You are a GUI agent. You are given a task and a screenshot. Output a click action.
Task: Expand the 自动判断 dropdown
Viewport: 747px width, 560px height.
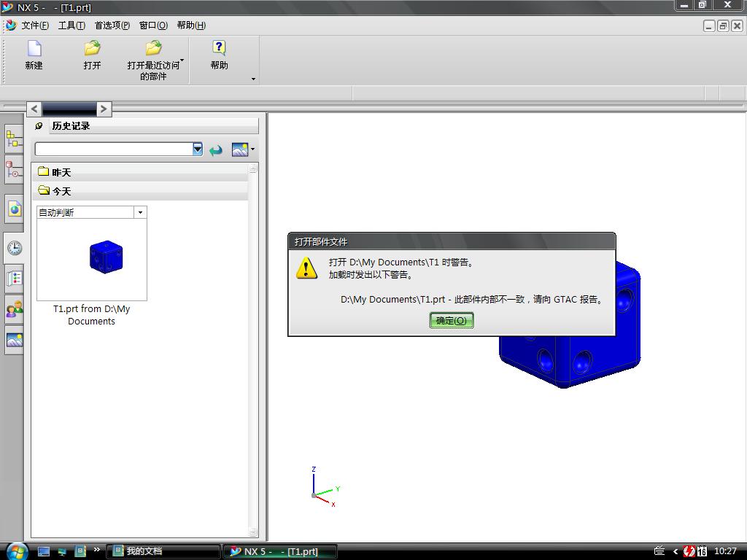[140, 212]
